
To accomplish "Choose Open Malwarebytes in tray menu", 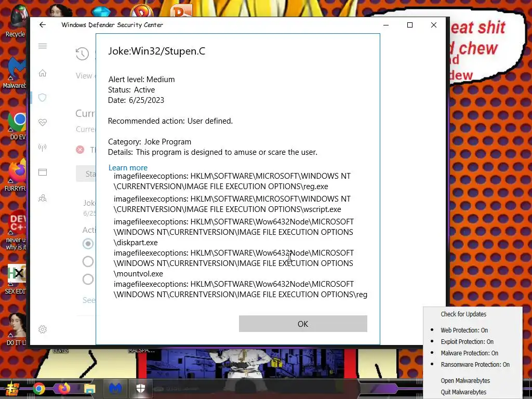I will (x=465, y=381).
